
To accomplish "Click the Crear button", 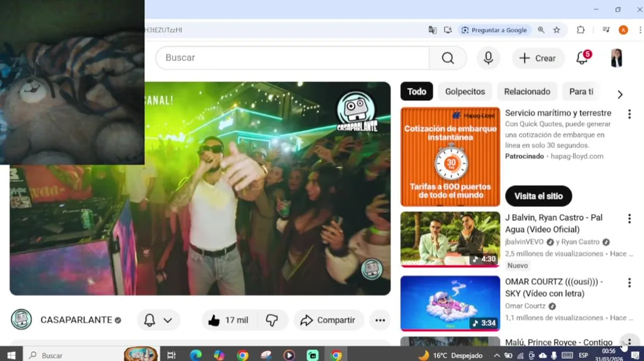I will [538, 58].
